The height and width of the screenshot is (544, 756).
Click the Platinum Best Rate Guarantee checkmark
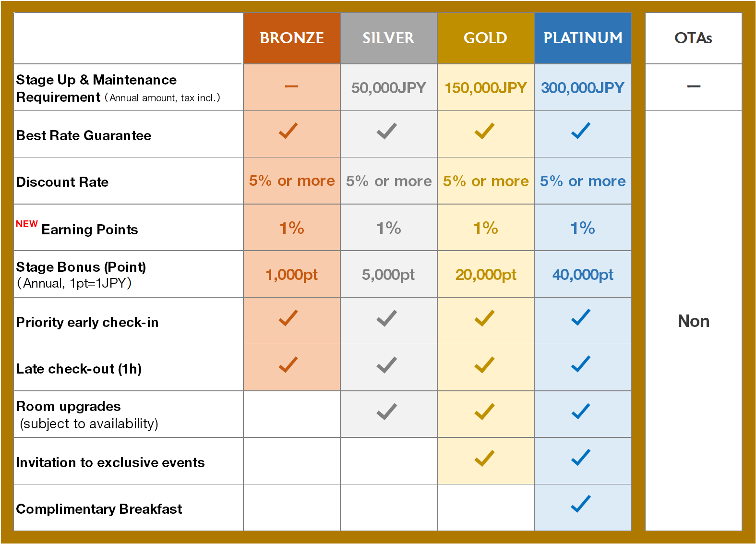[x=581, y=131]
